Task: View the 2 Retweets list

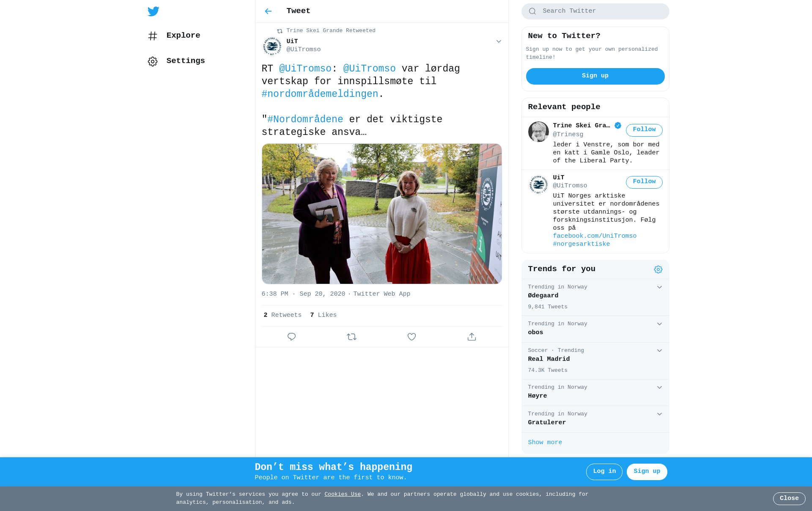Action: tap(283, 315)
